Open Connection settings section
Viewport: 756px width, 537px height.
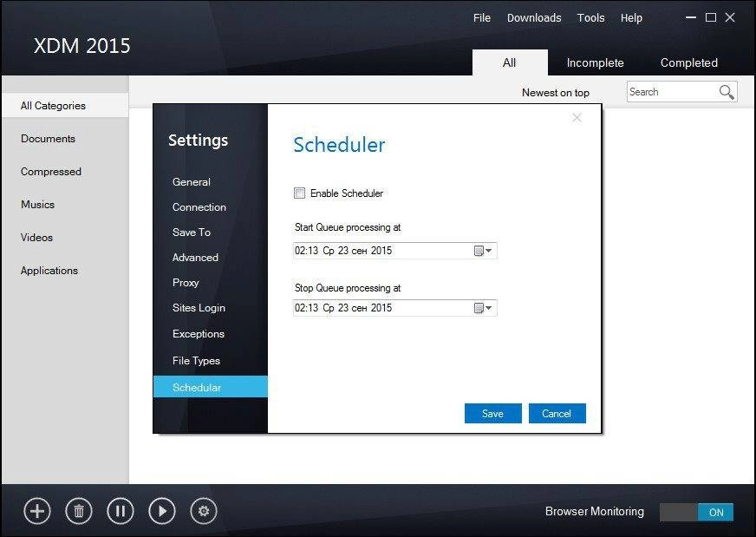(199, 207)
